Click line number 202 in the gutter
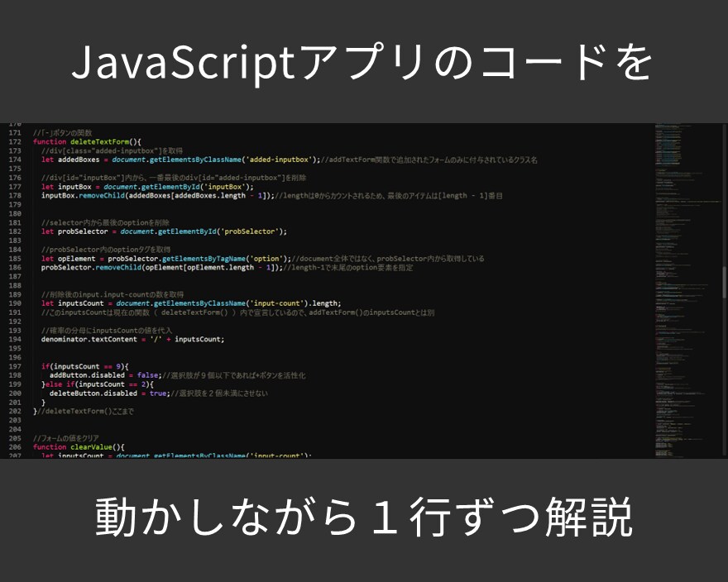Viewport: 728px width, 582px height. coord(15,411)
